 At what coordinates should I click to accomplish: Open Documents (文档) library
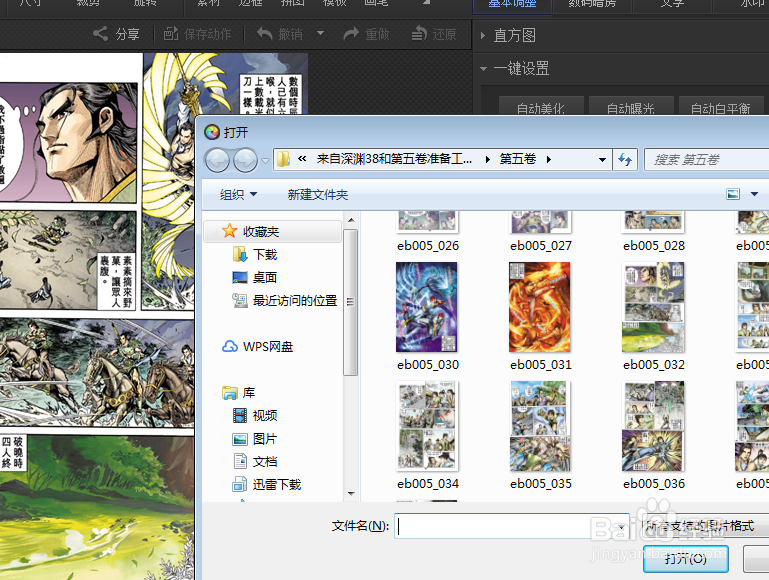[265, 462]
